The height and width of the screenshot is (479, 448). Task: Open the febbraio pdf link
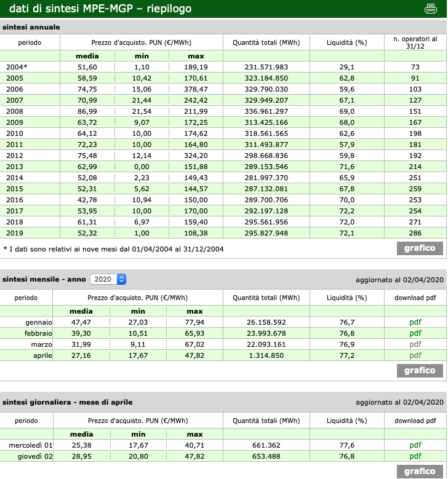click(415, 333)
